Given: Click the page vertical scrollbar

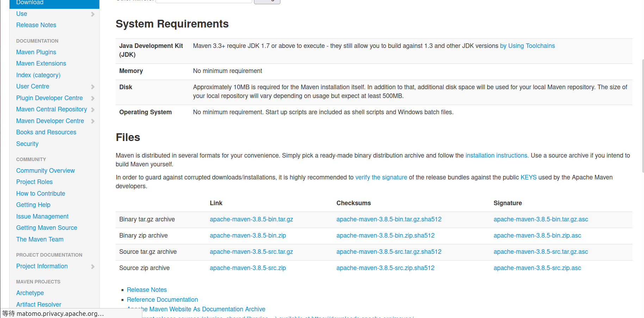Looking at the screenshot, I should 643,116.
